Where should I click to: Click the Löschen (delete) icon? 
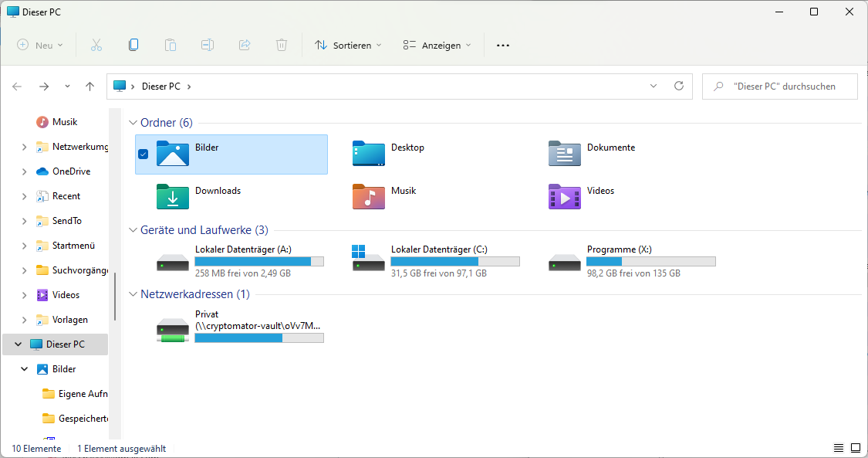pyautogui.click(x=281, y=45)
